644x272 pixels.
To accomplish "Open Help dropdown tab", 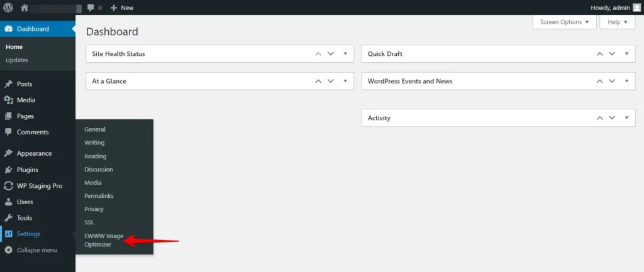I will 618,22.
